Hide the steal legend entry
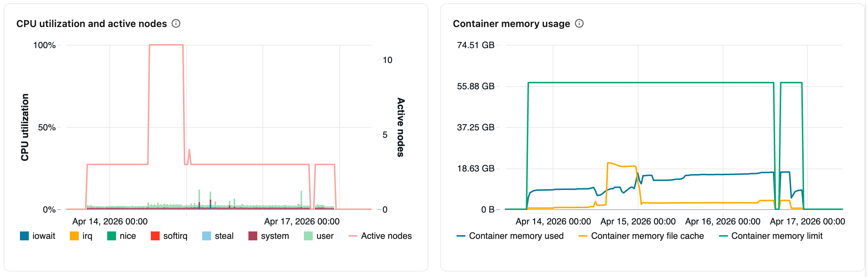 (x=207, y=236)
